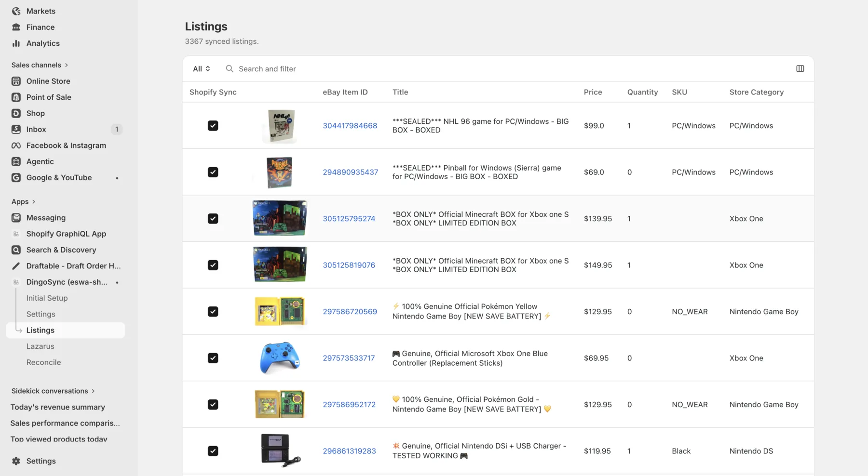Open the All listings filter dropdown
This screenshot has width=868, height=476.
[202, 69]
